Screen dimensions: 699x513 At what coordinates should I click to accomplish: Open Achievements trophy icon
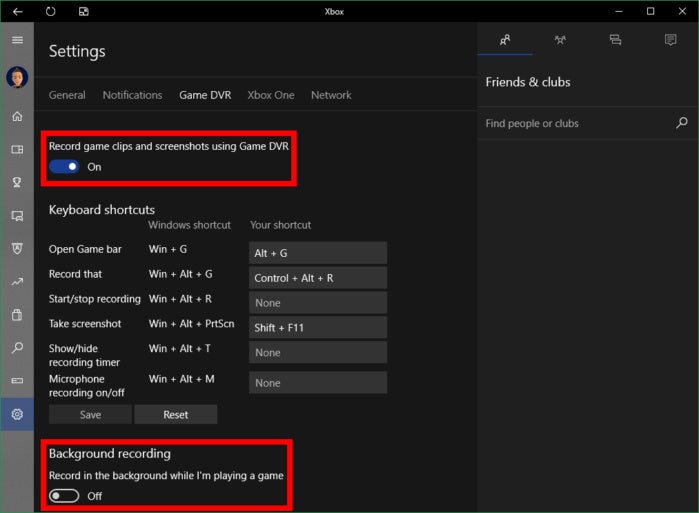[17, 182]
